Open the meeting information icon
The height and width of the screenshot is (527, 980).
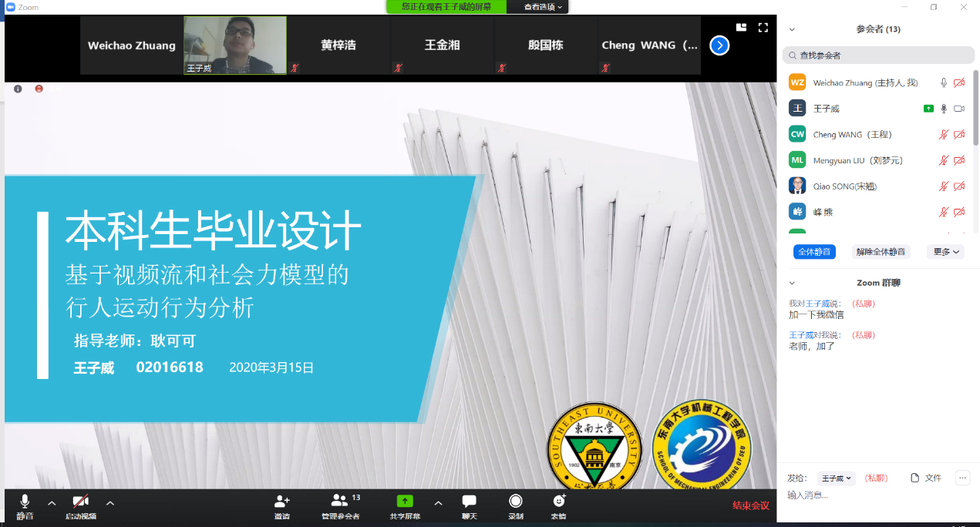pos(18,89)
